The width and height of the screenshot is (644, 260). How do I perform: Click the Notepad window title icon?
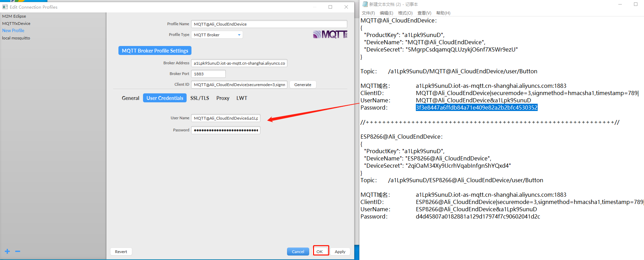[365, 4]
